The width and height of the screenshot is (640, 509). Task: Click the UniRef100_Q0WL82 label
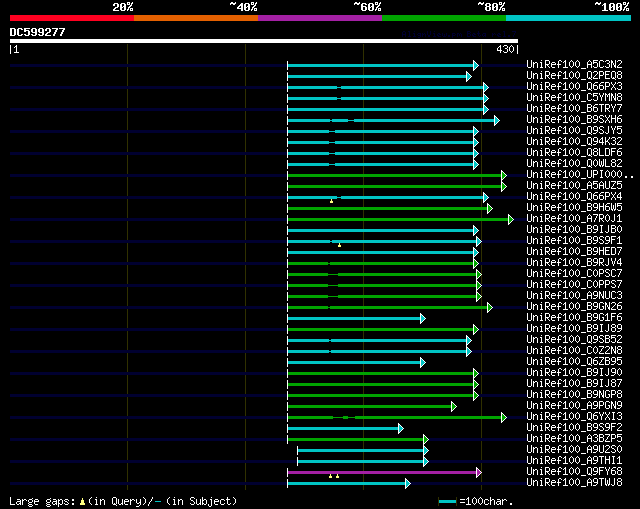(x=574, y=163)
